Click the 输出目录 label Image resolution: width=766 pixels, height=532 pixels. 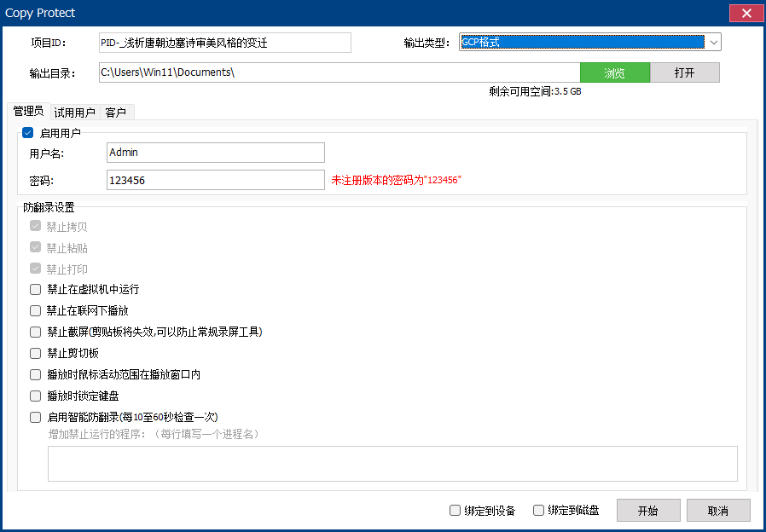(52, 73)
